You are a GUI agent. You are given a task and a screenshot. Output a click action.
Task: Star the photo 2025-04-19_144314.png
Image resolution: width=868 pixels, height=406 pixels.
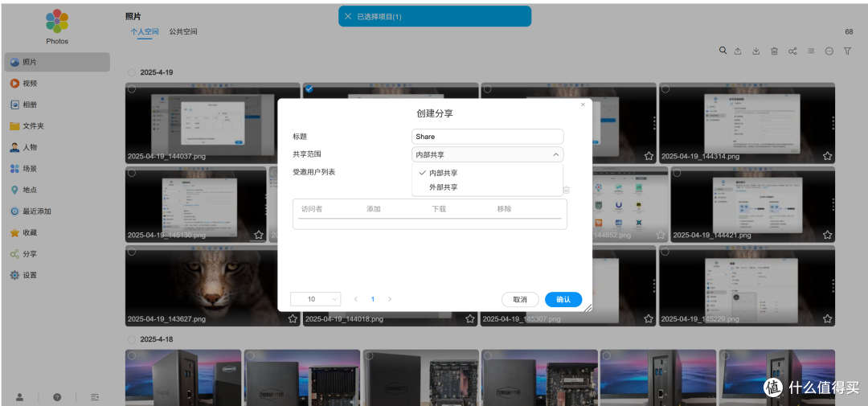827,156
